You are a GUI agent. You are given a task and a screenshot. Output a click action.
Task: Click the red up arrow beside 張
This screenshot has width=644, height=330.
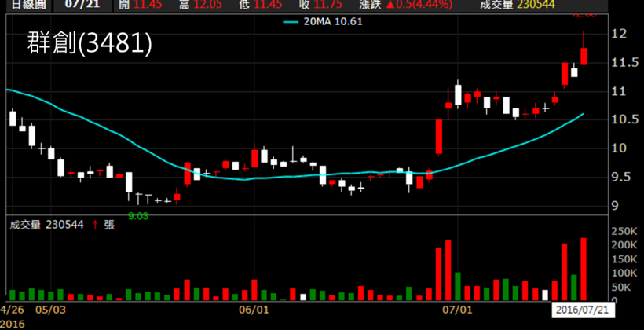[x=95, y=225]
